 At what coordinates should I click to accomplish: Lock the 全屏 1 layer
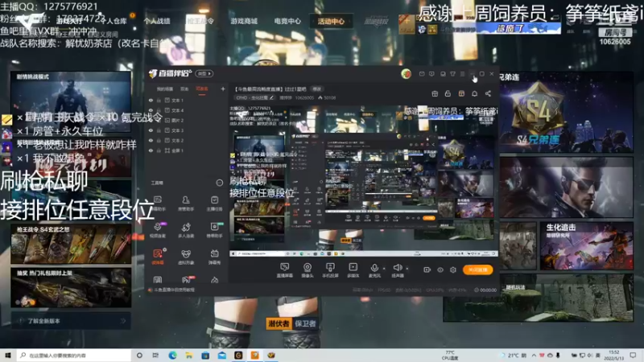click(159, 150)
